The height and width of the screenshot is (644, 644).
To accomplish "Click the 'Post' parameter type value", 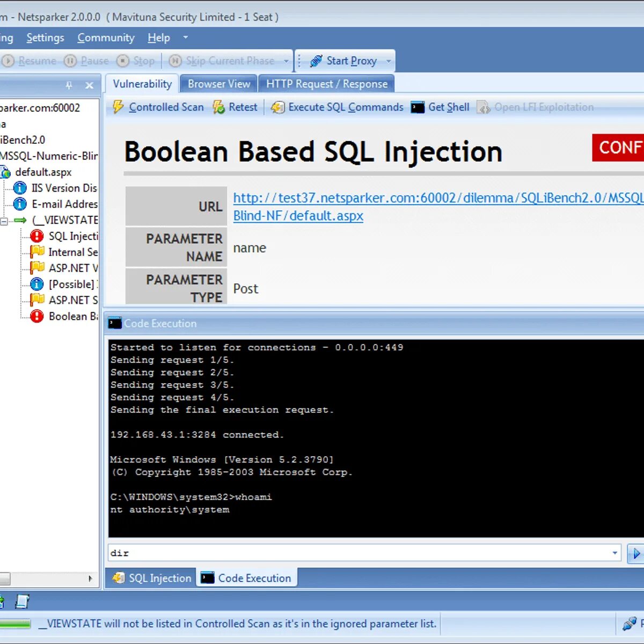I will click(246, 289).
